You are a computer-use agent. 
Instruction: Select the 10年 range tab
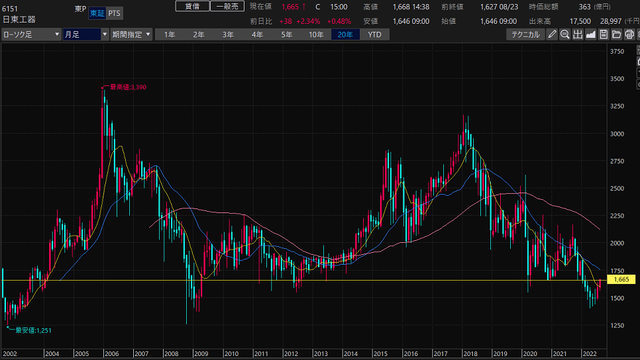point(316,35)
